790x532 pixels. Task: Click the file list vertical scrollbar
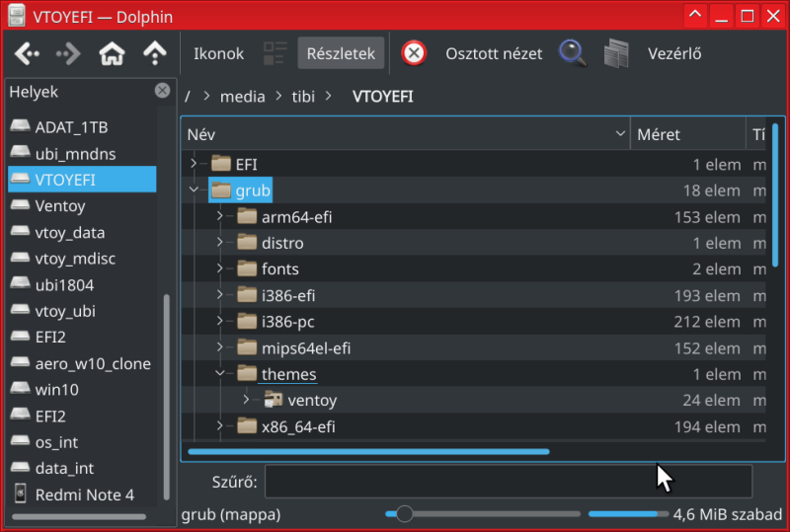pyautogui.click(x=775, y=195)
